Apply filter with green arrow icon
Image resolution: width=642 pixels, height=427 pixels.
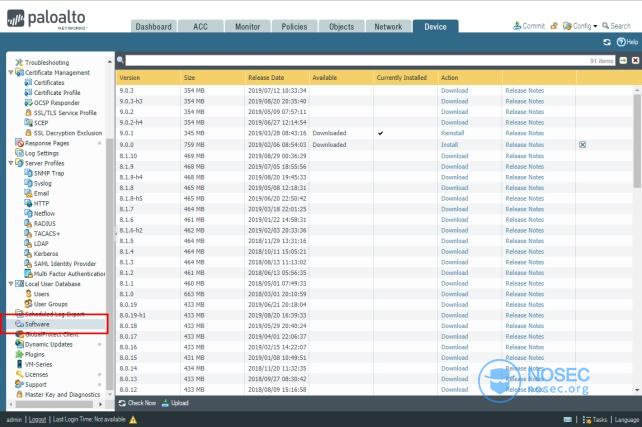pos(623,60)
